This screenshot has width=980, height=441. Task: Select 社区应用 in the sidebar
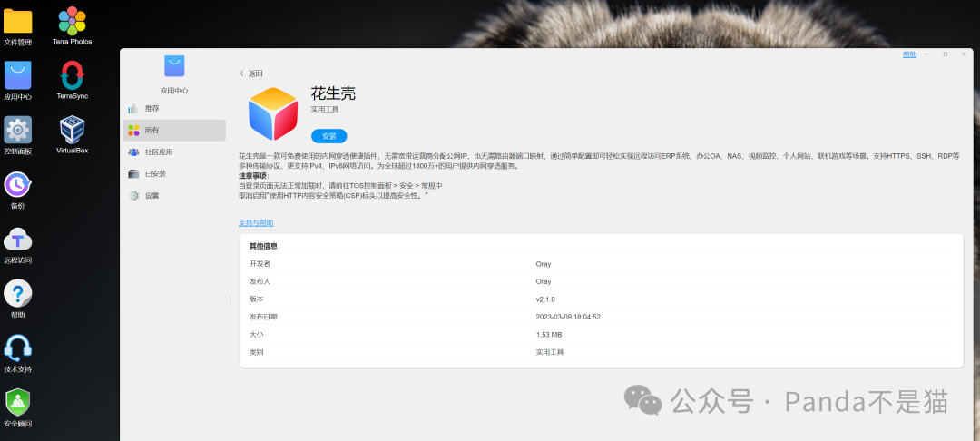[174, 152]
